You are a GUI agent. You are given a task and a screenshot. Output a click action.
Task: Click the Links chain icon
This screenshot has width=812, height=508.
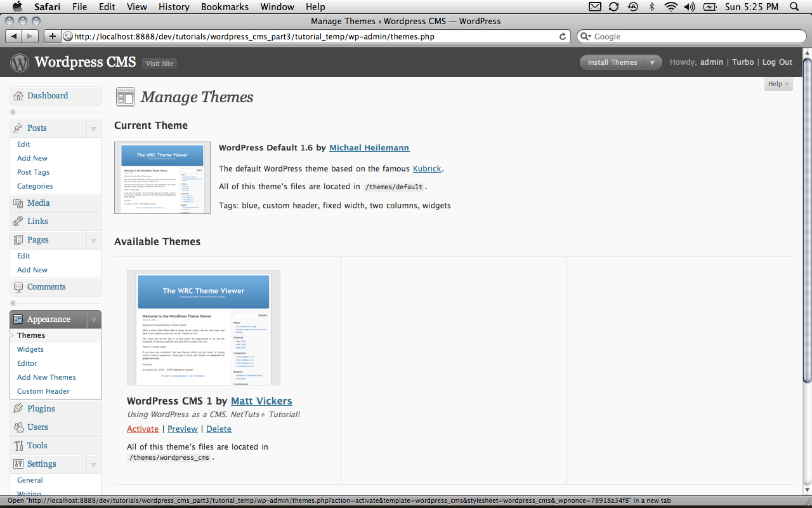[x=18, y=222]
